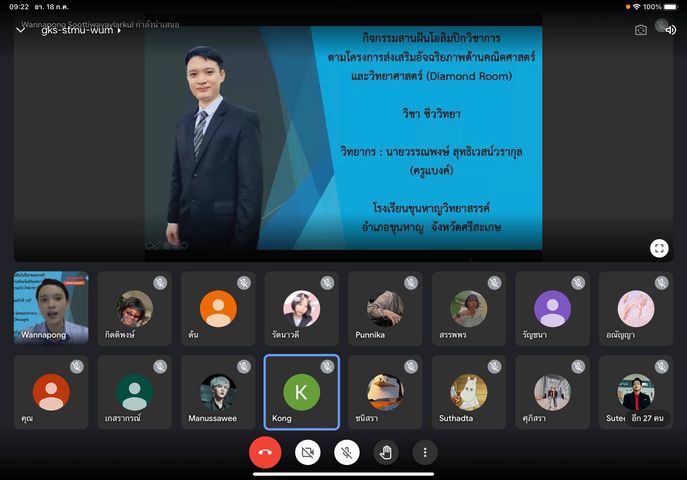Viewport: 687px width, 480px height.
Task: Tap the iPad home indicator bar
Action: click(x=344, y=474)
